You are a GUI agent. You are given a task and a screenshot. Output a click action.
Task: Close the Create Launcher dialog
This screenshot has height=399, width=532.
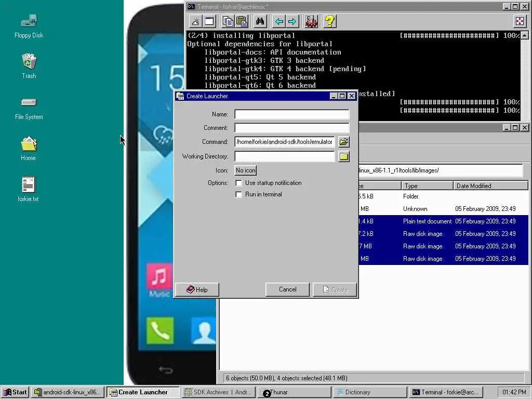click(x=352, y=96)
